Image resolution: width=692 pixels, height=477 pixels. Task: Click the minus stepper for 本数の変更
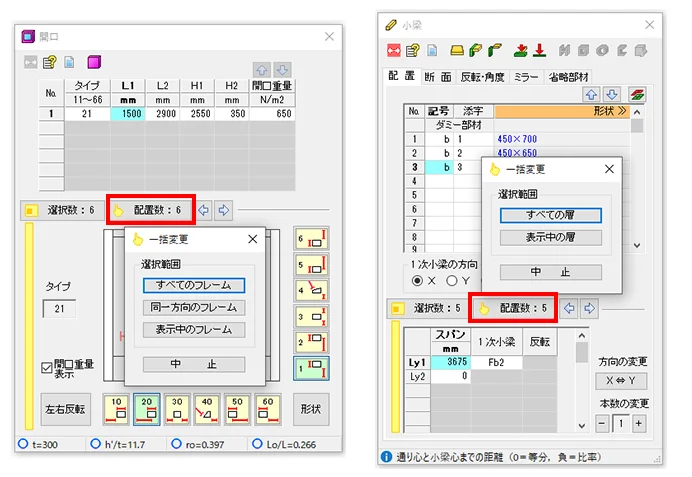coord(603,424)
